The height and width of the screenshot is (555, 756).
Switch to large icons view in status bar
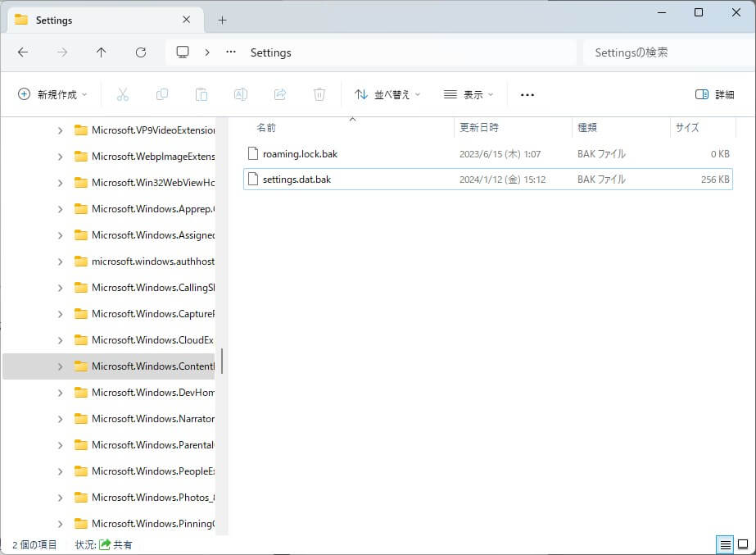point(743,544)
